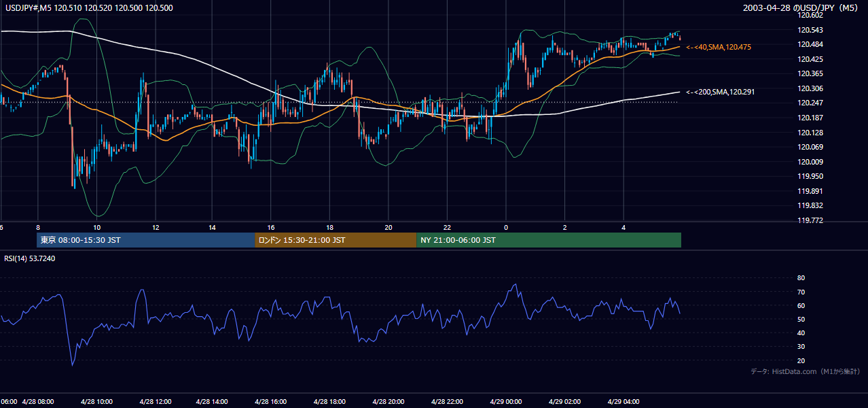Image resolution: width=868 pixels, height=408 pixels.
Task: Click price axis value 120.009
Action: [x=810, y=162]
